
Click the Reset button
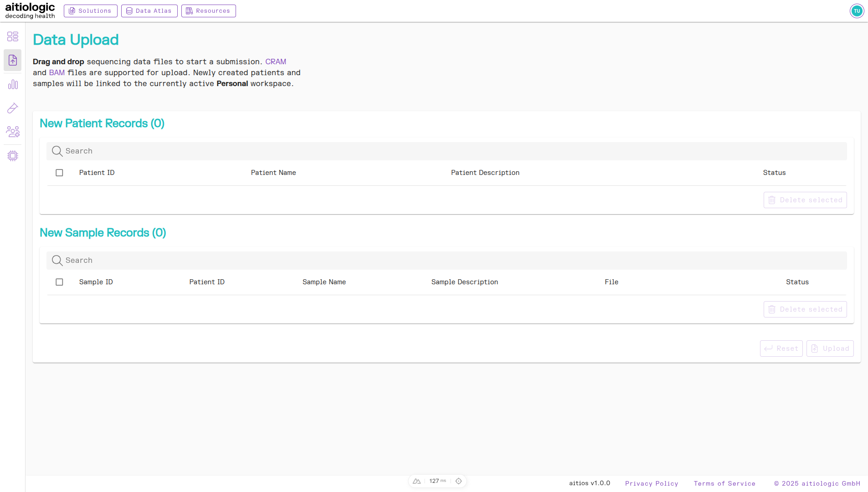coord(781,348)
